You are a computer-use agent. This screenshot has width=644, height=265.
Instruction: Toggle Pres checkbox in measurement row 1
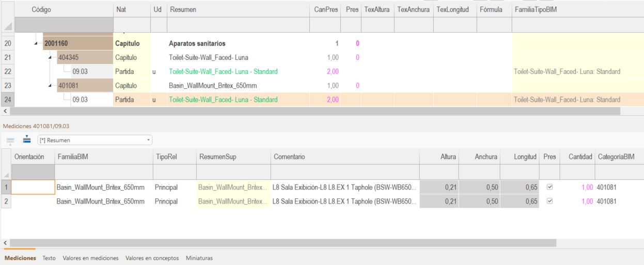point(549,187)
